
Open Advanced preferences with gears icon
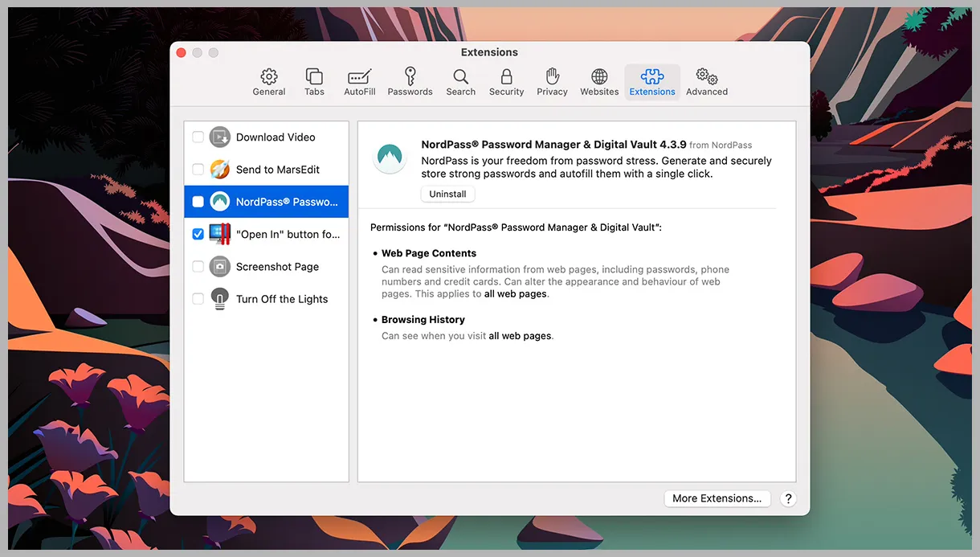pos(706,82)
